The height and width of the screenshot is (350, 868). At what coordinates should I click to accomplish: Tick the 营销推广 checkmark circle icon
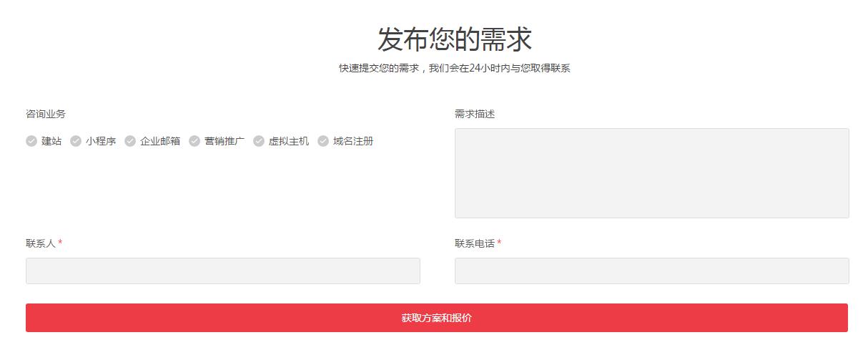tap(194, 141)
